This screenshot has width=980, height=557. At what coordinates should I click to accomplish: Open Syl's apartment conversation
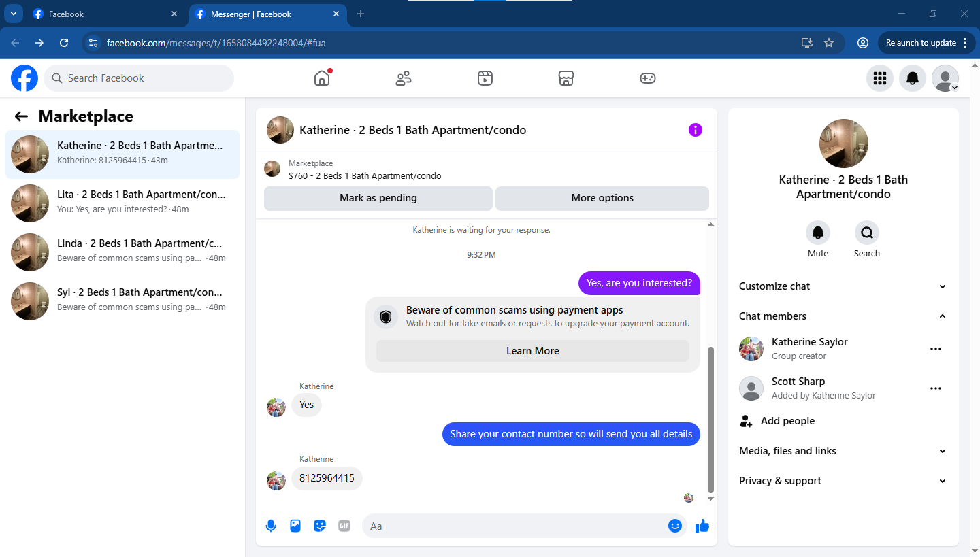click(122, 301)
